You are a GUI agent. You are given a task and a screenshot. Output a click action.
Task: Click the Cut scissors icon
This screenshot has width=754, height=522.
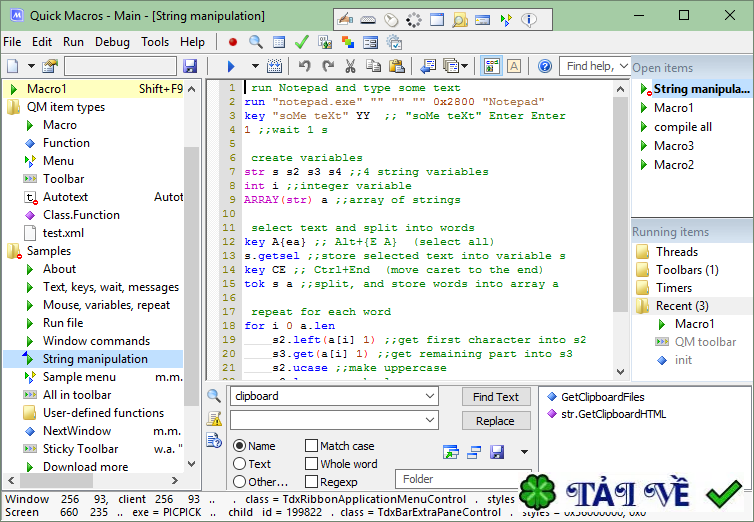(x=350, y=66)
